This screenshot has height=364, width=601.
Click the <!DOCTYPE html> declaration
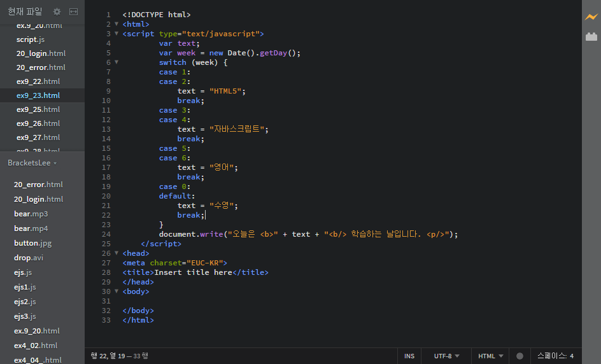(x=157, y=15)
